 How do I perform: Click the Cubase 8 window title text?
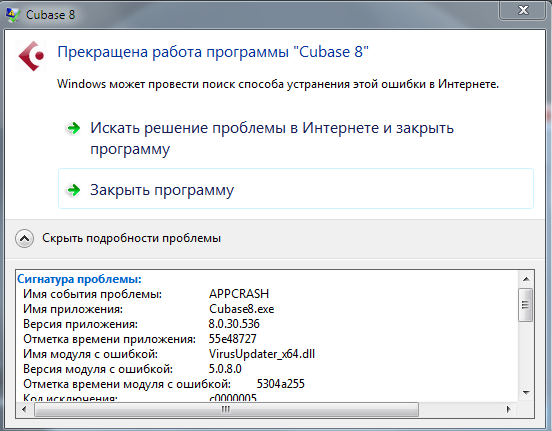pos(50,15)
